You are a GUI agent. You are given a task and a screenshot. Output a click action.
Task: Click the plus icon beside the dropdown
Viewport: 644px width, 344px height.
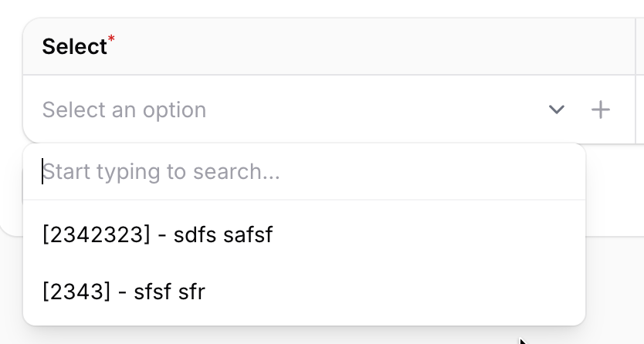coord(601,110)
